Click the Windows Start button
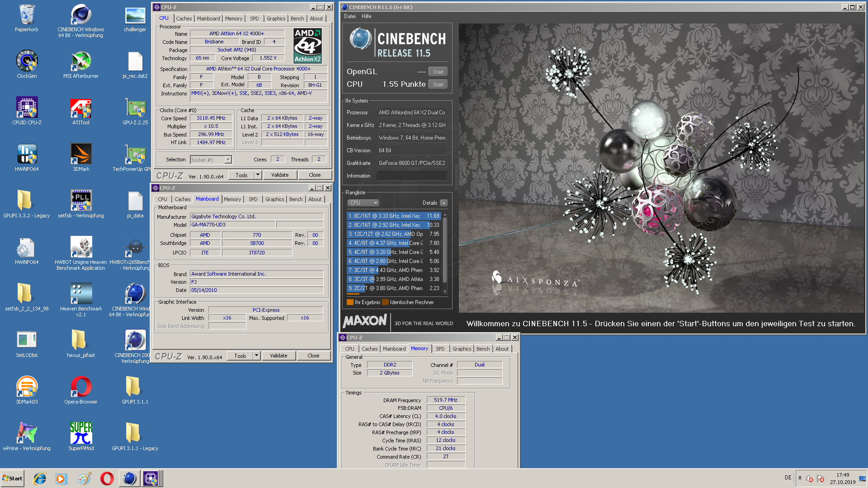Image resolution: width=868 pixels, height=488 pixels. 13,479
